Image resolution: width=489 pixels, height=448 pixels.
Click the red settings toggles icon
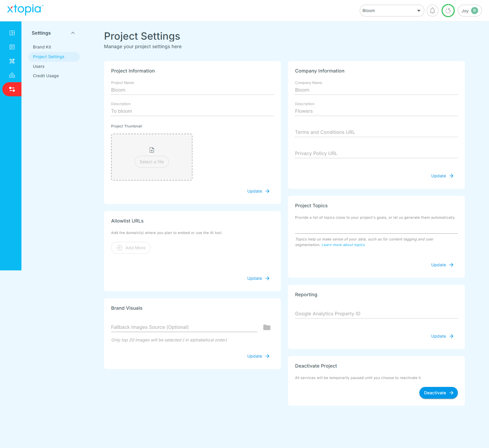(x=12, y=89)
